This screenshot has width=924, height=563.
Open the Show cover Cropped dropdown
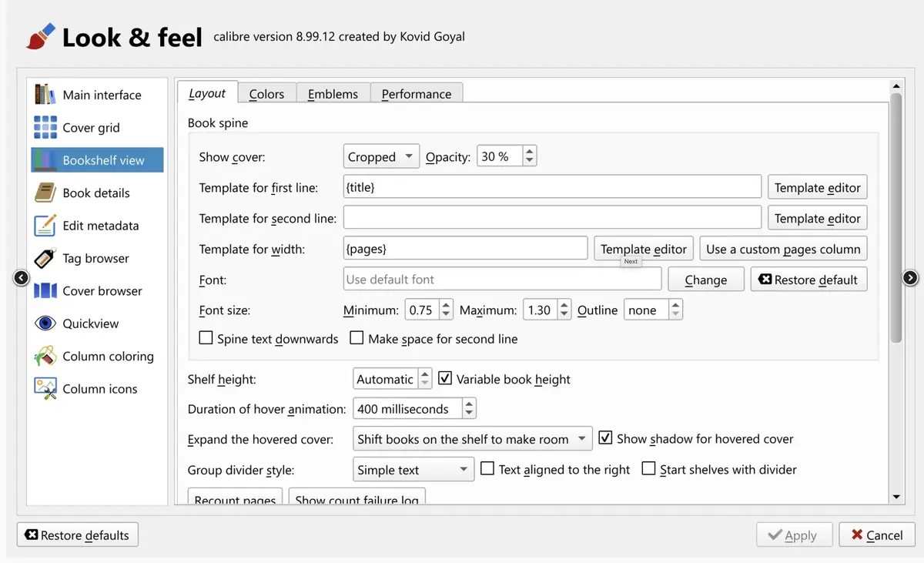click(381, 157)
